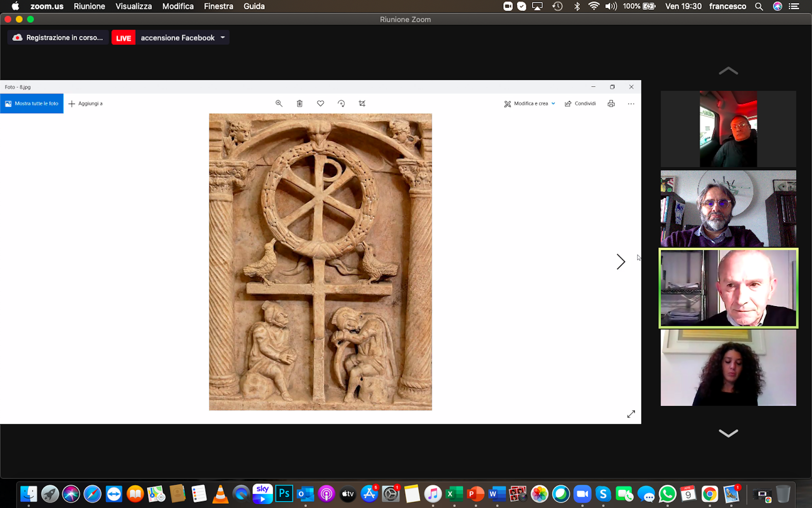
Task: Select the participant video in red-lit car
Action: point(728,129)
